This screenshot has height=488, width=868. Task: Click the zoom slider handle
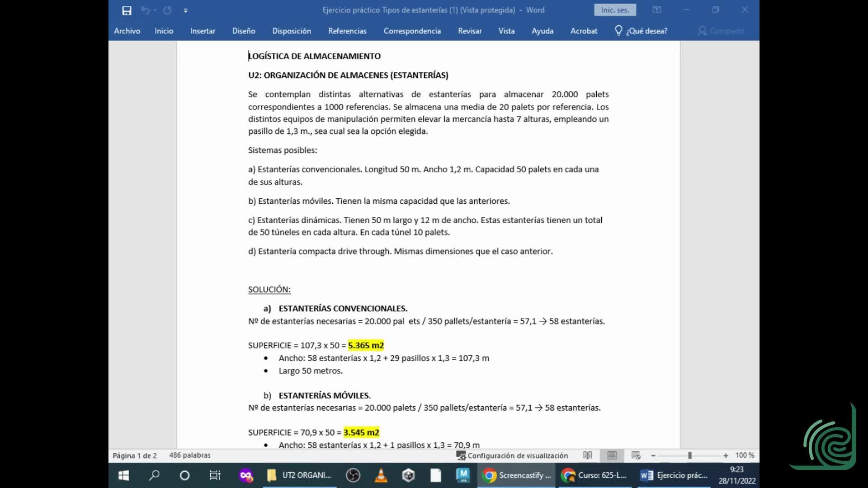(690, 455)
